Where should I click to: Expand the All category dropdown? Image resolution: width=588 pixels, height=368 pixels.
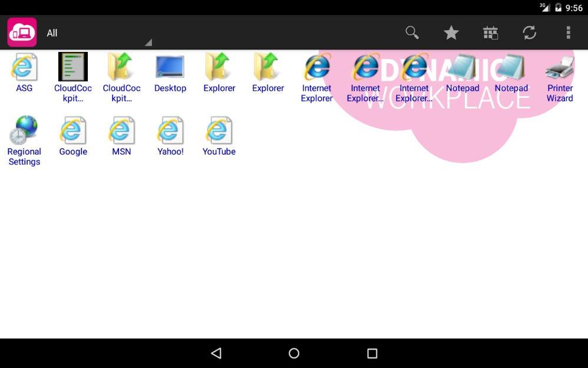point(98,33)
